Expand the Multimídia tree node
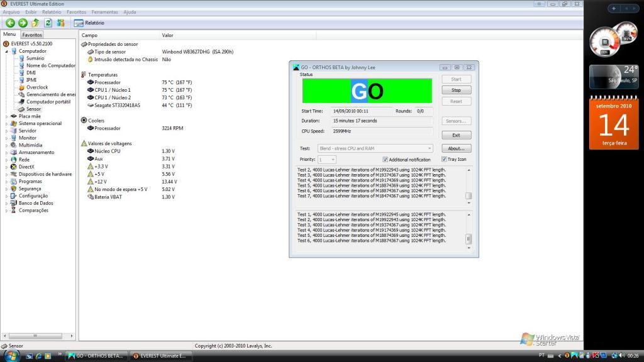Viewport: 644px width, 362px height. point(6,145)
